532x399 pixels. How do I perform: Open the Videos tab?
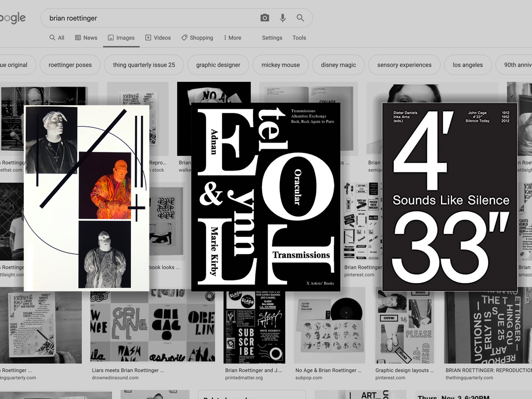point(158,38)
